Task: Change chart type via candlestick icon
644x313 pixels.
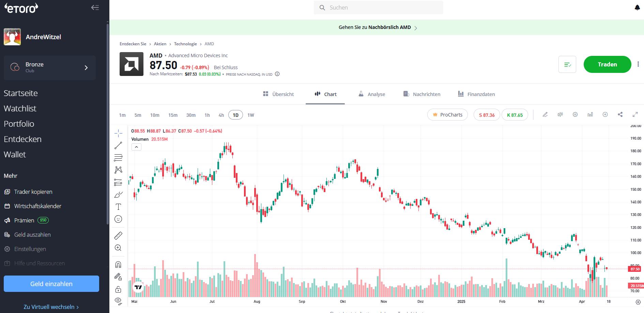Action: (x=560, y=114)
